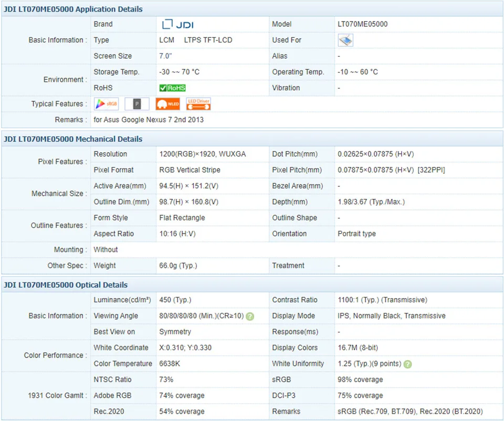Click resolution '1200(RGB)×1920, WUXGA'
Screen dimensions: 504x421
[x=203, y=154]
